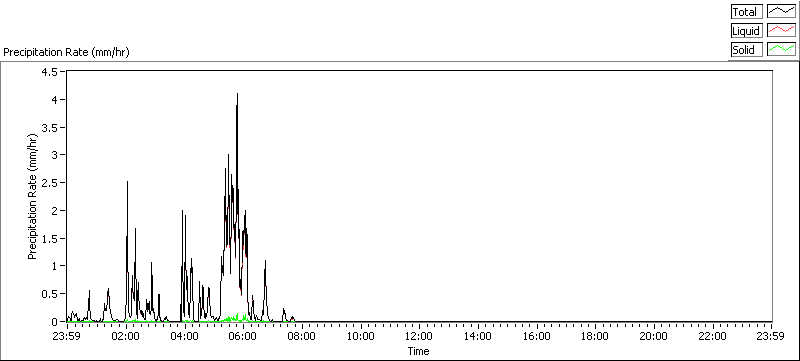Click the 06:00 time axis marker
This screenshot has width=800, height=361.
[x=243, y=336]
